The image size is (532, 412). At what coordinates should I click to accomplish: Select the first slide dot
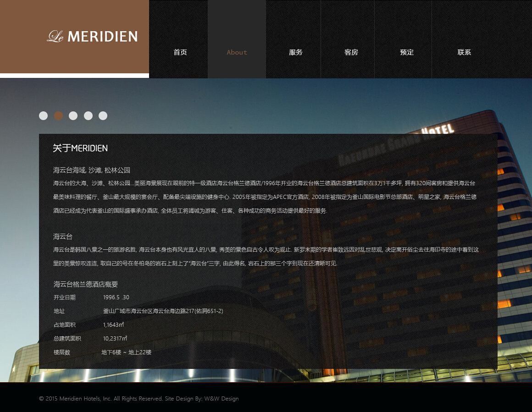click(44, 115)
